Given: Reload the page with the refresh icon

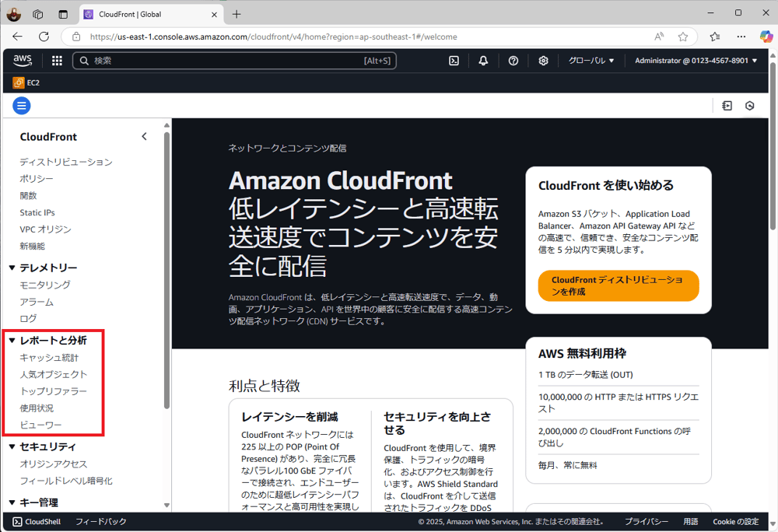Looking at the screenshot, I should (x=44, y=37).
